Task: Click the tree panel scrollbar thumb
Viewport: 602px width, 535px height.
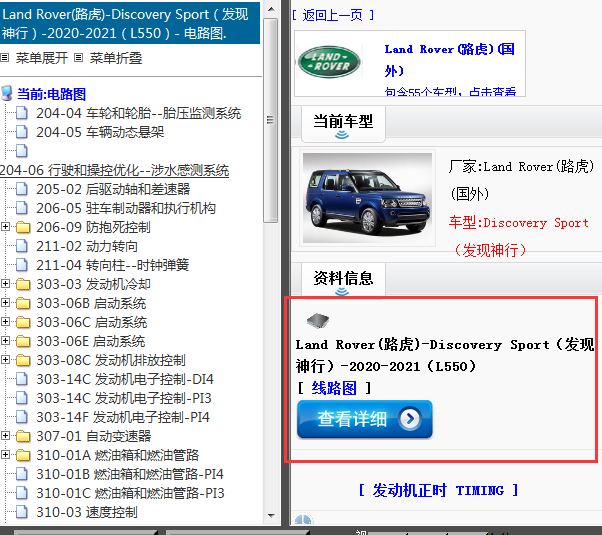Action: pyautogui.click(x=271, y=120)
